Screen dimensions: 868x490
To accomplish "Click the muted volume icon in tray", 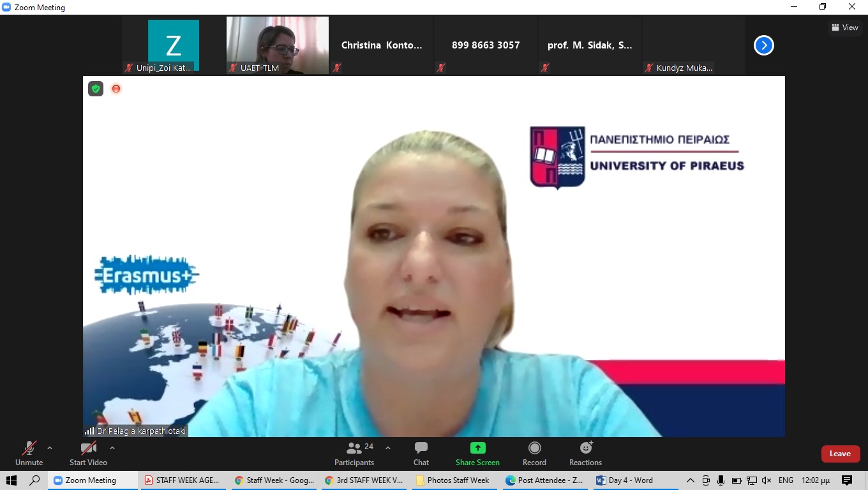I will 767,480.
